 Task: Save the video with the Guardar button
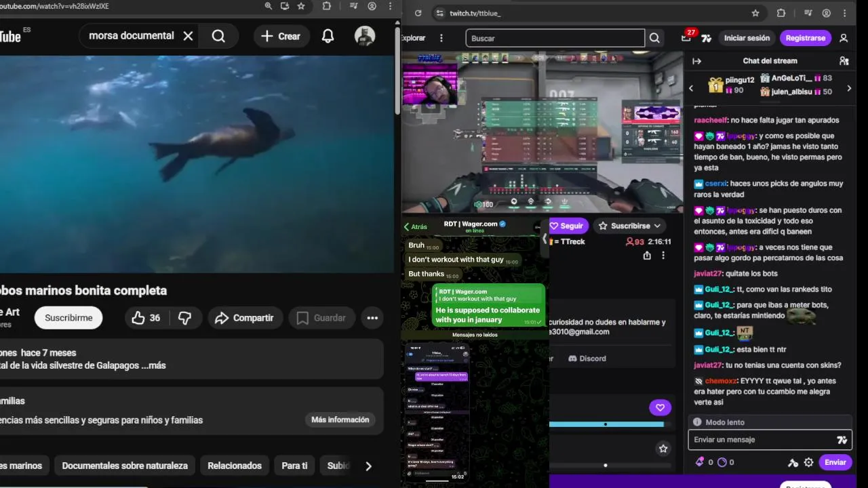coord(321,318)
